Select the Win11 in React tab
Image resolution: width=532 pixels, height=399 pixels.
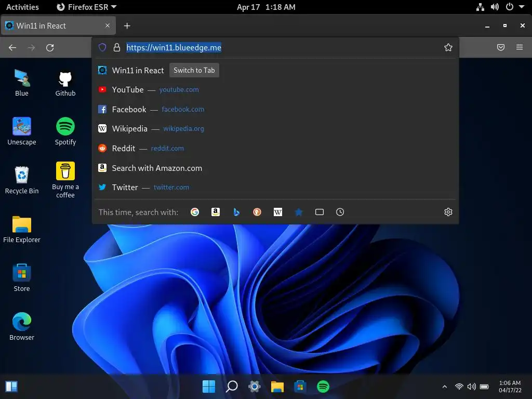coord(58,26)
